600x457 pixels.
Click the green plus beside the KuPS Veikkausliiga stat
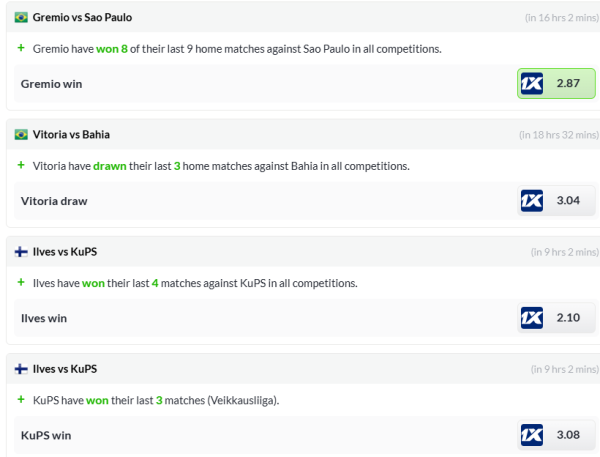click(20, 400)
